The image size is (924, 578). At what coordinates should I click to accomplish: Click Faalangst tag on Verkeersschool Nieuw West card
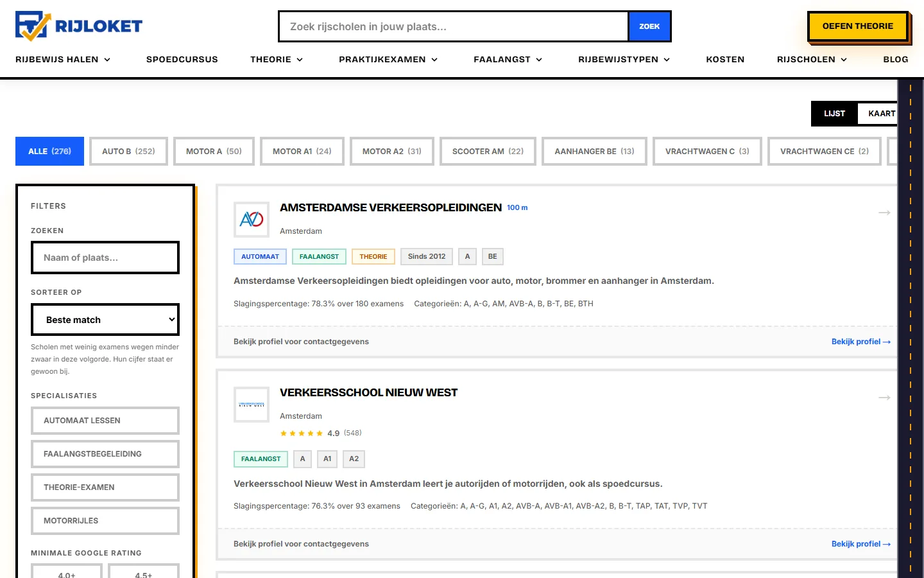click(x=261, y=459)
